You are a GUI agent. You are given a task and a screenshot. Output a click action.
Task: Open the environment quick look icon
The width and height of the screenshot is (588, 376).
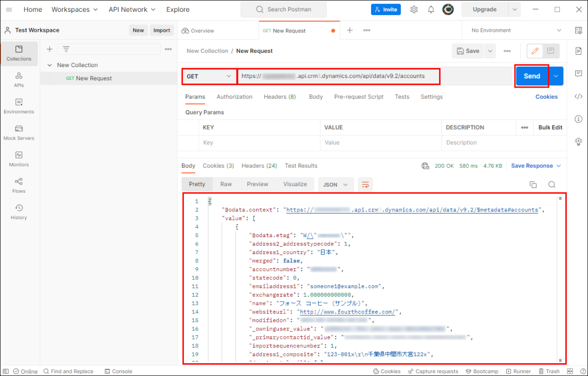(x=579, y=30)
